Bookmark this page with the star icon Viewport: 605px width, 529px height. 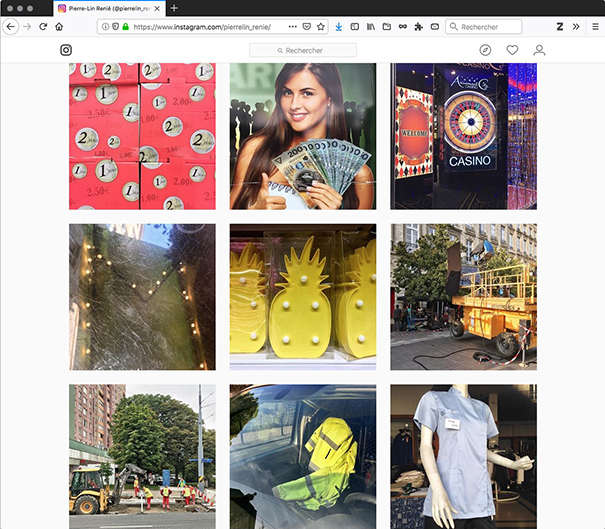coord(320,26)
